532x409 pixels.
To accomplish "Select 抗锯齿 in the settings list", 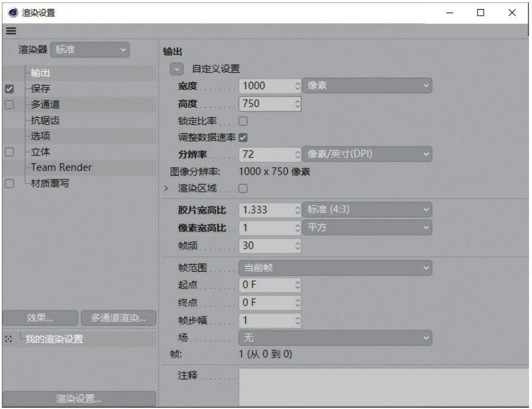I will tap(45, 120).
